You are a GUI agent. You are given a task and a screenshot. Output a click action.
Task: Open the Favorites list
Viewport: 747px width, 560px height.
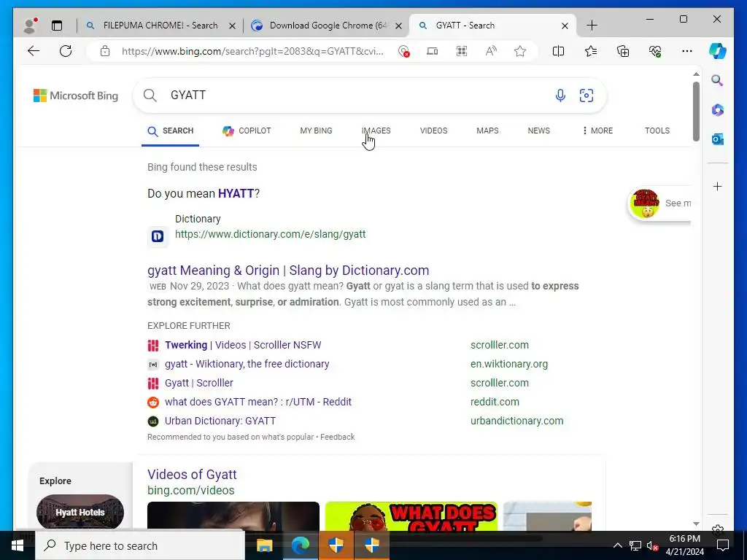point(591,51)
